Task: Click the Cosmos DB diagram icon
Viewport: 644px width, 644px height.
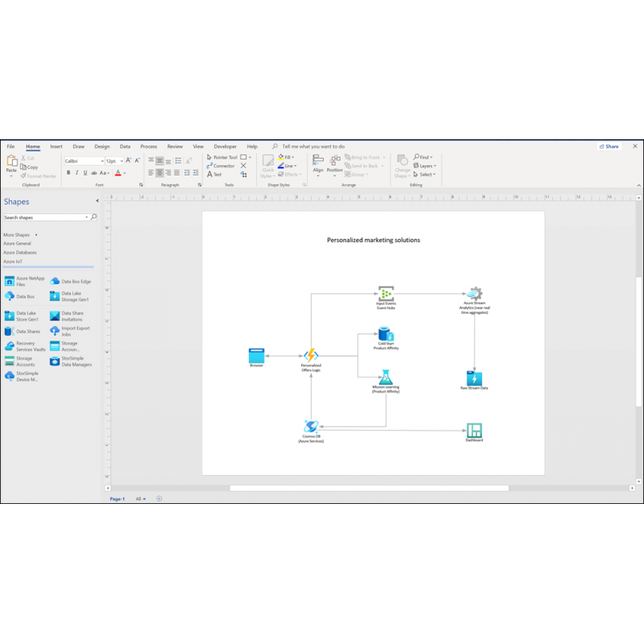Action: [x=312, y=427]
